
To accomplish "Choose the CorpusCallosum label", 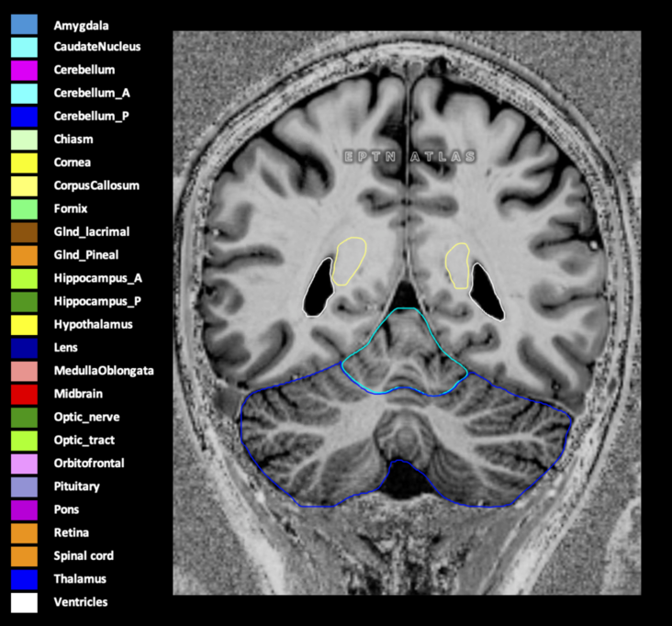I will (96, 185).
